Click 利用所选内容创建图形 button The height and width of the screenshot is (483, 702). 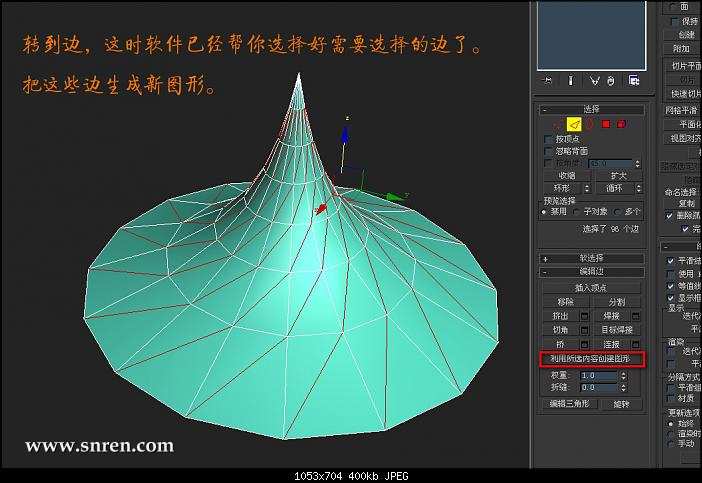tap(590, 359)
